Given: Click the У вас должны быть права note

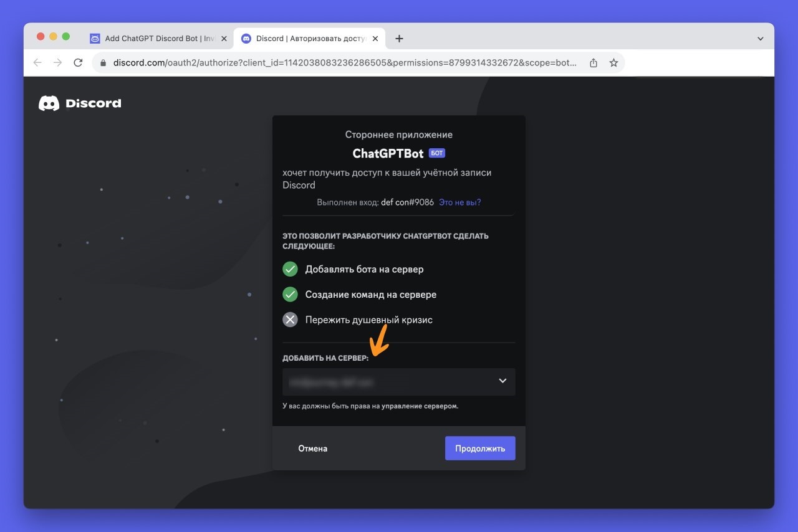Looking at the screenshot, I should click(x=370, y=406).
